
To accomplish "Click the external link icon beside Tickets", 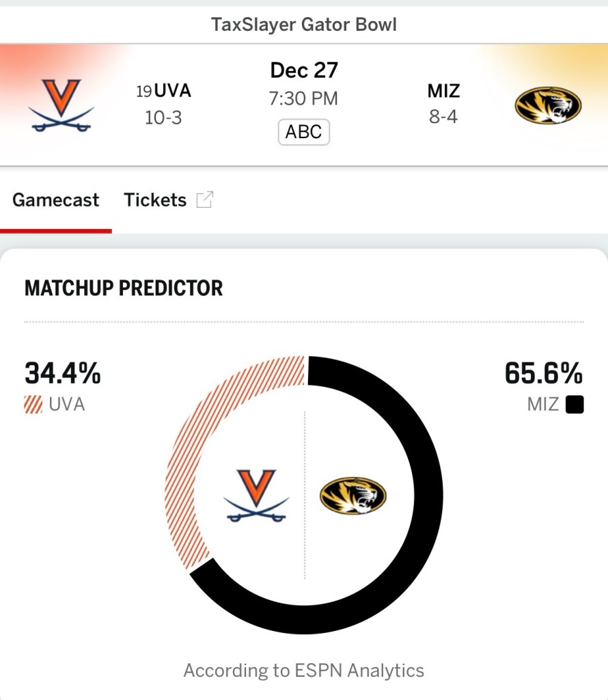I will coord(204,200).
